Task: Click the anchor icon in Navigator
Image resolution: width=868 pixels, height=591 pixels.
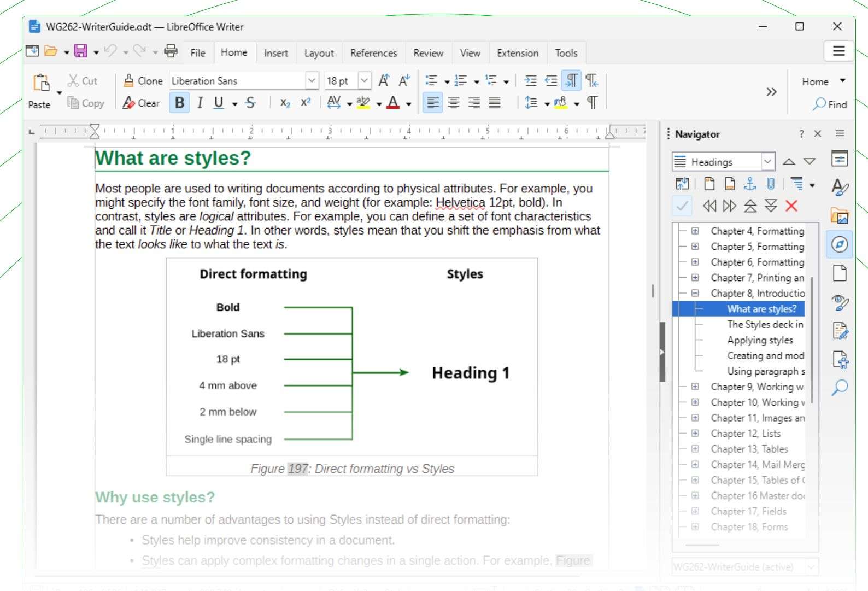Action: pyautogui.click(x=750, y=184)
